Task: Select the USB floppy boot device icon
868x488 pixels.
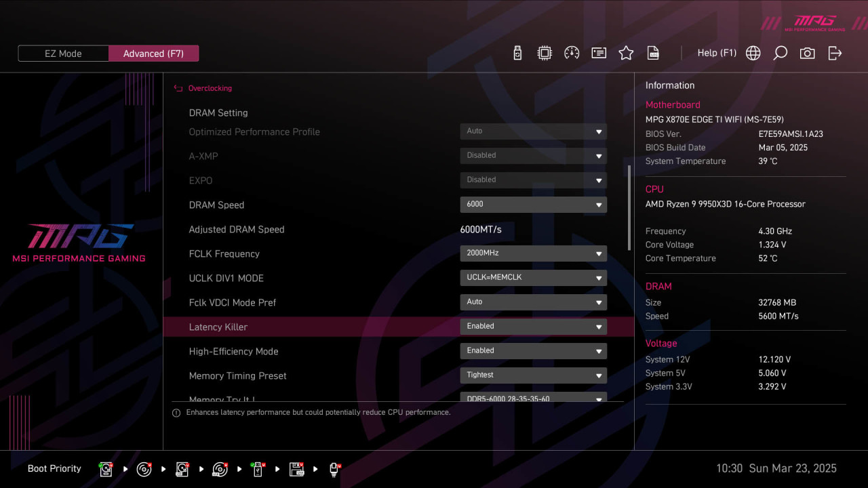Action: pyautogui.click(x=296, y=469)
